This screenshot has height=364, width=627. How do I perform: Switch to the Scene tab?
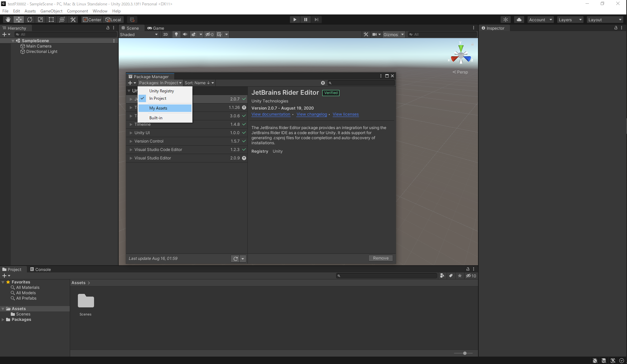coord(130,28)
